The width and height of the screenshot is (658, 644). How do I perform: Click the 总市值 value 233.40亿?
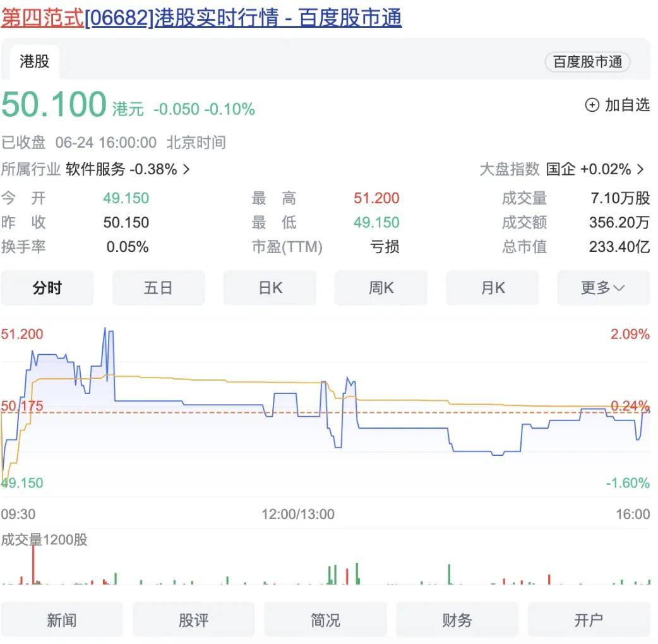(619, 247)
